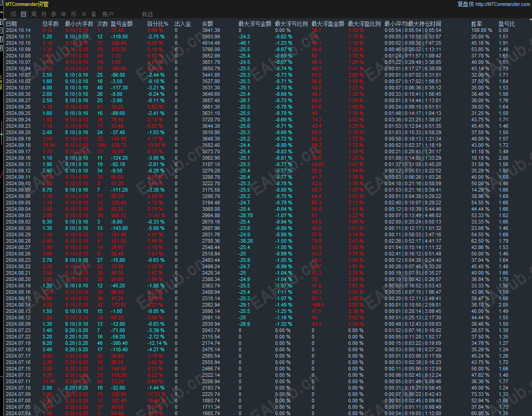The image size is (532, 416).
Task: Switch to the 季 quarterly tab
Action: 53,14
